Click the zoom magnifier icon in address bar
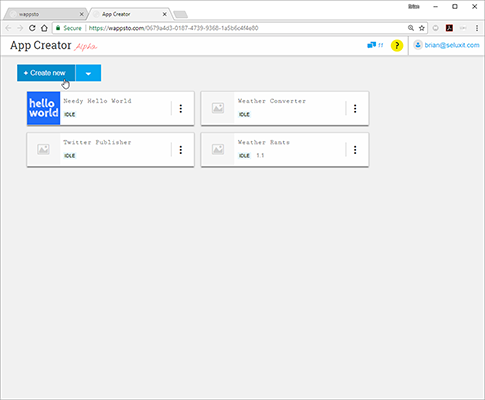Viewport: 485px width, 400px height. [x=411, y=28]
